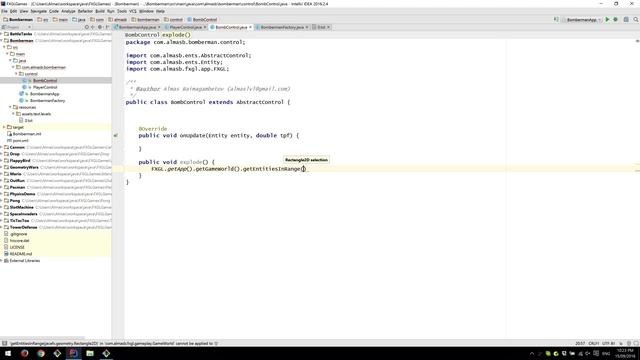Click Bomberman breadcrumb in navigation bar

[18, 19]
